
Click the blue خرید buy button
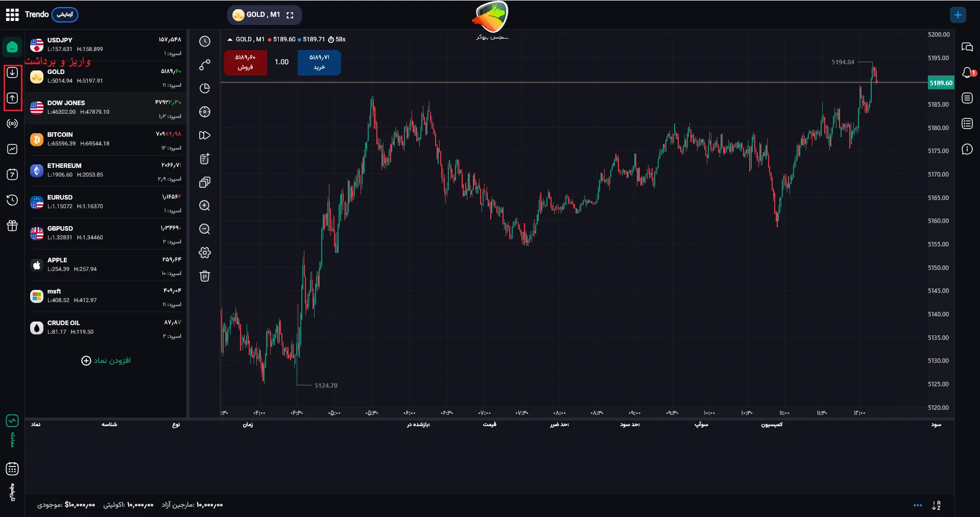point(319,62)
